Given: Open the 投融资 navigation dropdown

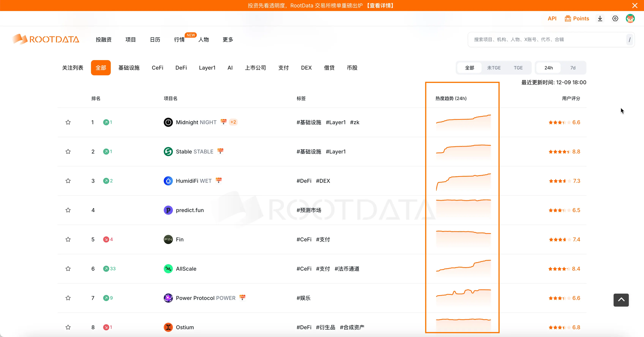Looking at the screenshot, I should [104, 40].
